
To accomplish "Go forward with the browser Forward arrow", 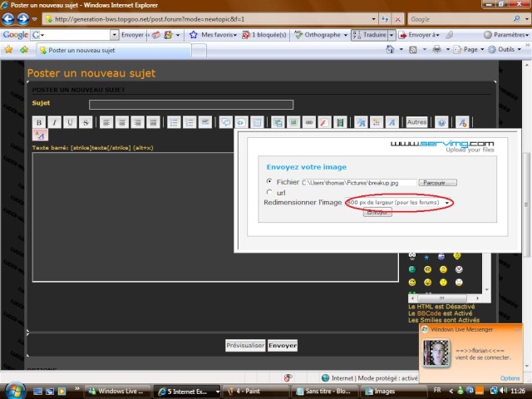I will [23, 19].
